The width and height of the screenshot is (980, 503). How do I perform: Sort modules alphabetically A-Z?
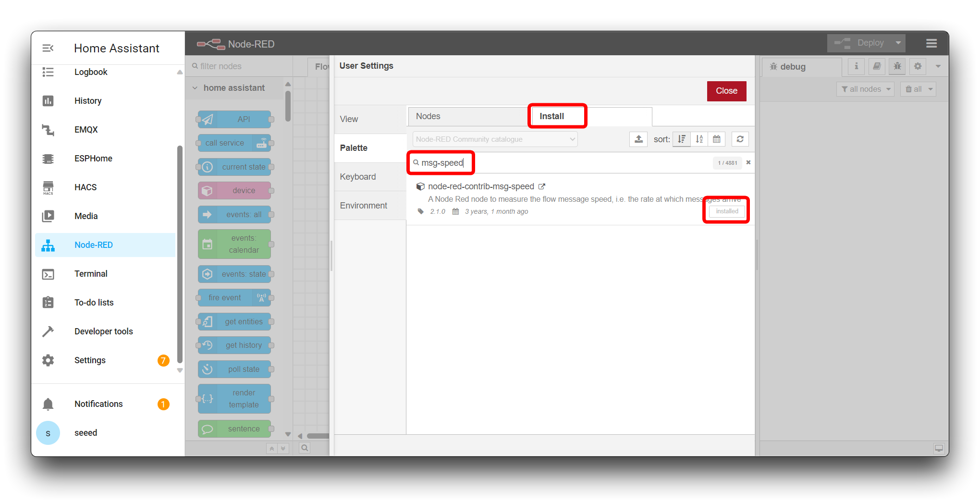click(x=699, y=139)
